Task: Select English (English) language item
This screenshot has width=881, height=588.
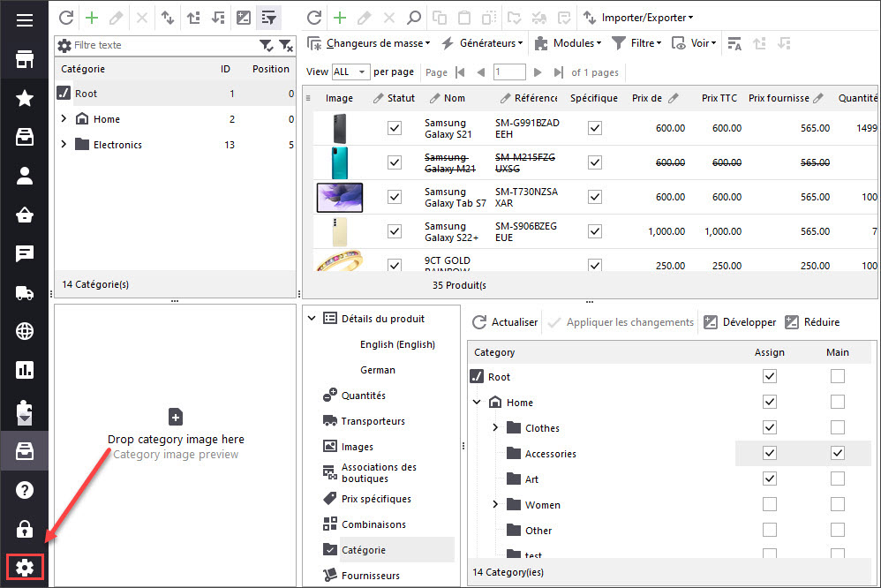Action: (398, 344)
